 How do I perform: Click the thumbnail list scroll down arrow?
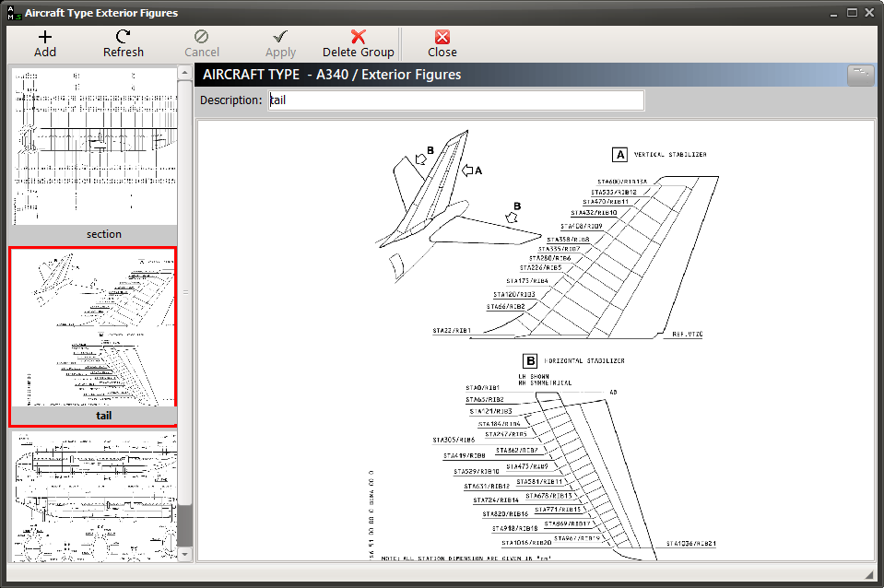coord(185,555)
